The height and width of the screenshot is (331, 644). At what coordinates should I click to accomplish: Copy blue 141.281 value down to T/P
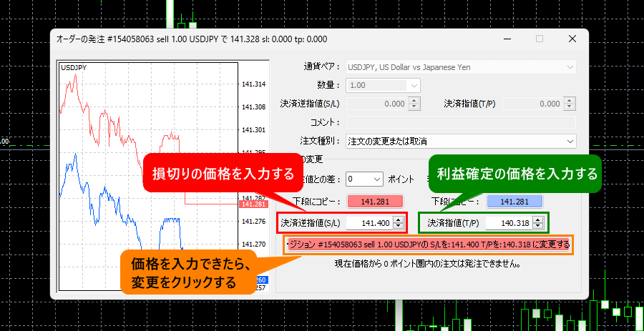click(514, 202)
